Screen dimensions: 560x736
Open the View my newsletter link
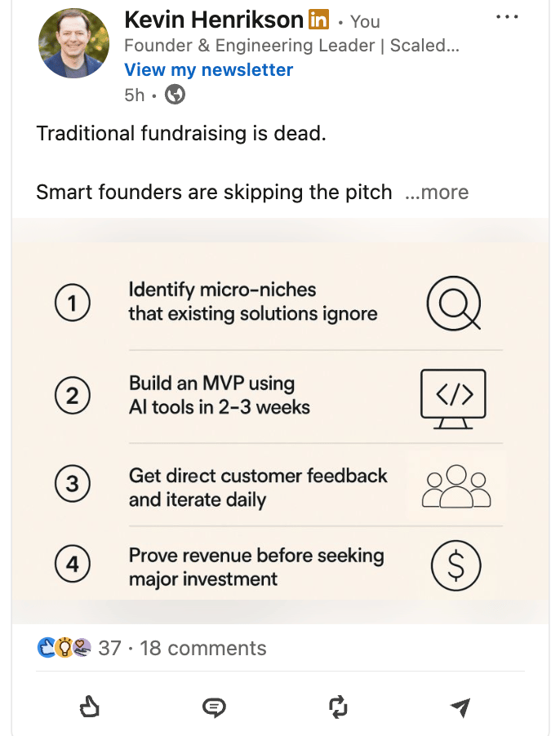pyautogui.click(x=208, y=70)
